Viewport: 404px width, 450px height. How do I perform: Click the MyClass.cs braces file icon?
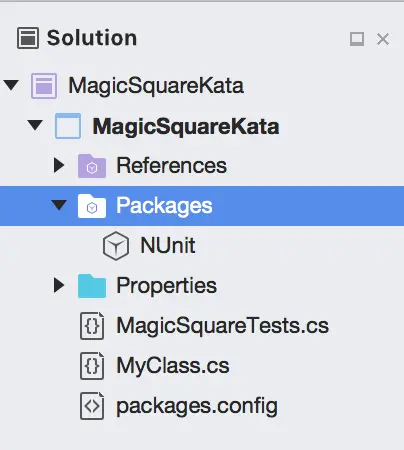click(x=92, y=366)
